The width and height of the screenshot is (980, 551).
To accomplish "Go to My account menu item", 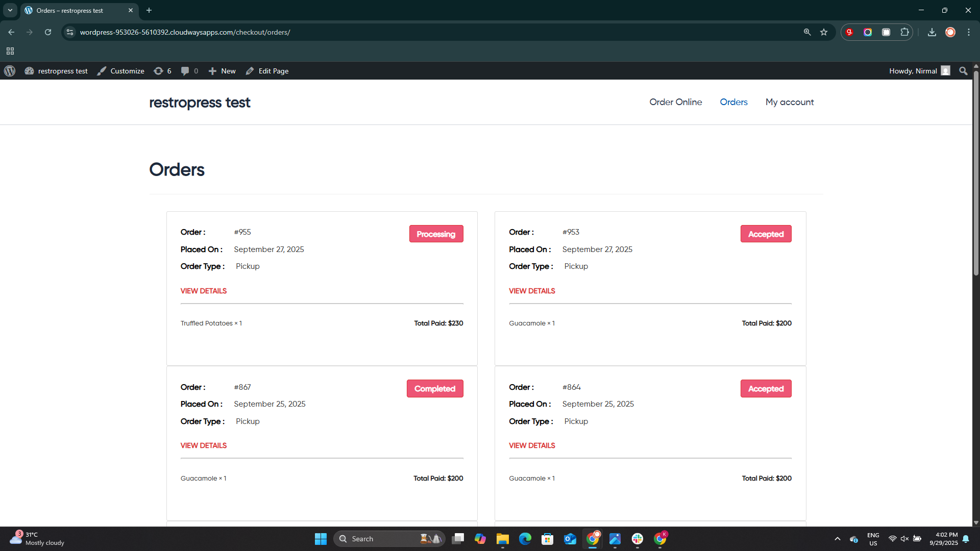I will (x=790, y=102).
